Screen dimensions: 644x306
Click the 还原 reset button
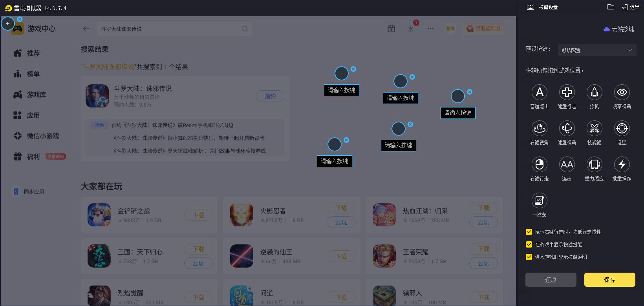tap(551, 280)
